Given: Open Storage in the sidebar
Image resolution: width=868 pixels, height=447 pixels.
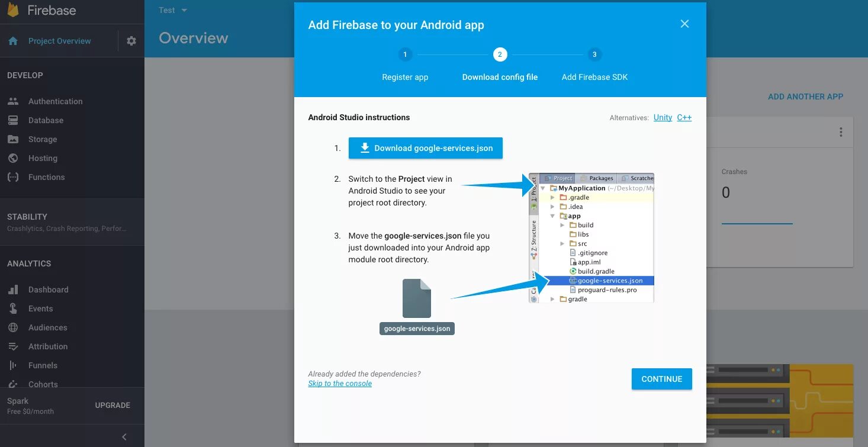Looking at the screenshot, I should tap(43, 139).
